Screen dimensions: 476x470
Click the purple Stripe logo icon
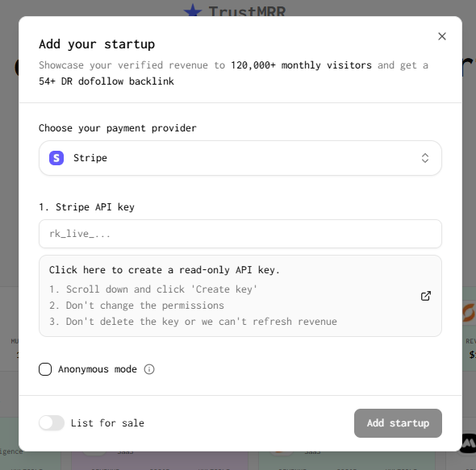56,158
